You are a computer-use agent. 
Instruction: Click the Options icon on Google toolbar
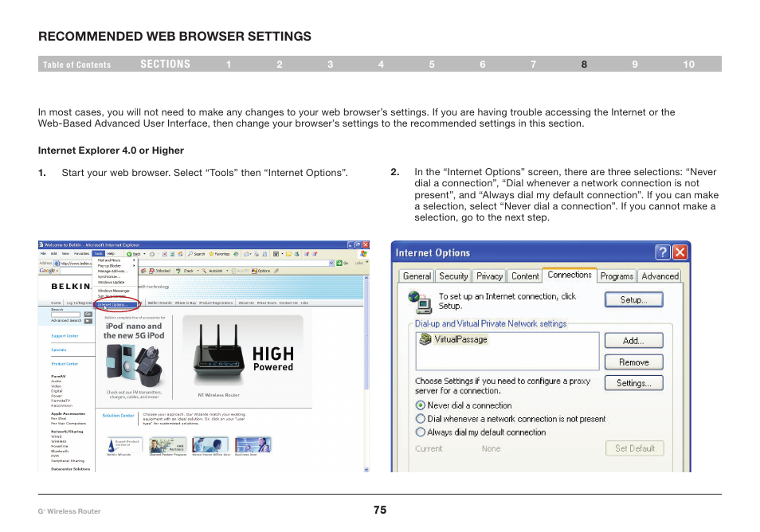[254, 271]
